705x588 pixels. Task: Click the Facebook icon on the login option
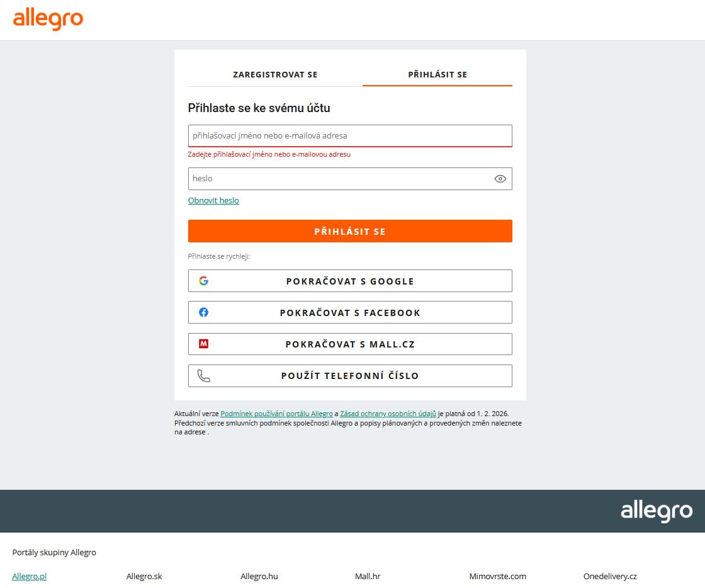[204, 312]
